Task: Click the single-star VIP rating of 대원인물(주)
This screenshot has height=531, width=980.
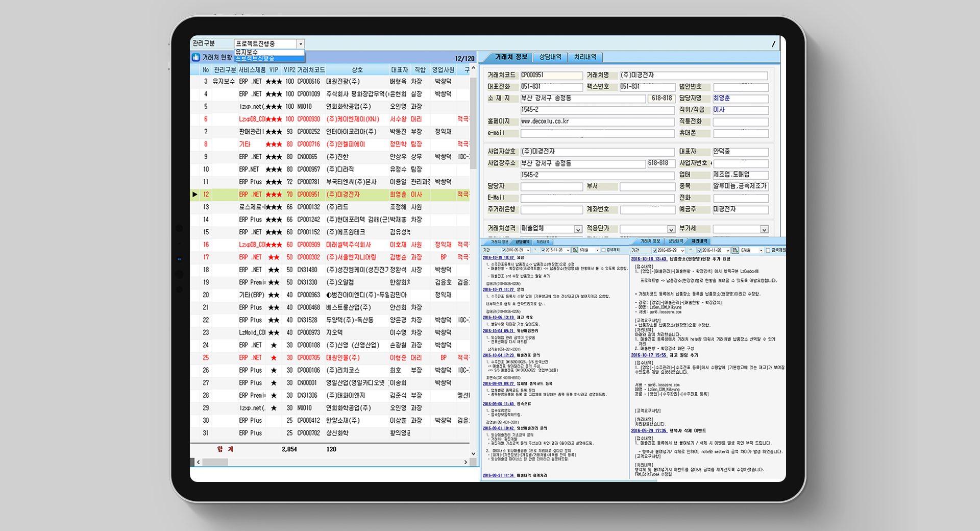Action: tap(274, 358)
